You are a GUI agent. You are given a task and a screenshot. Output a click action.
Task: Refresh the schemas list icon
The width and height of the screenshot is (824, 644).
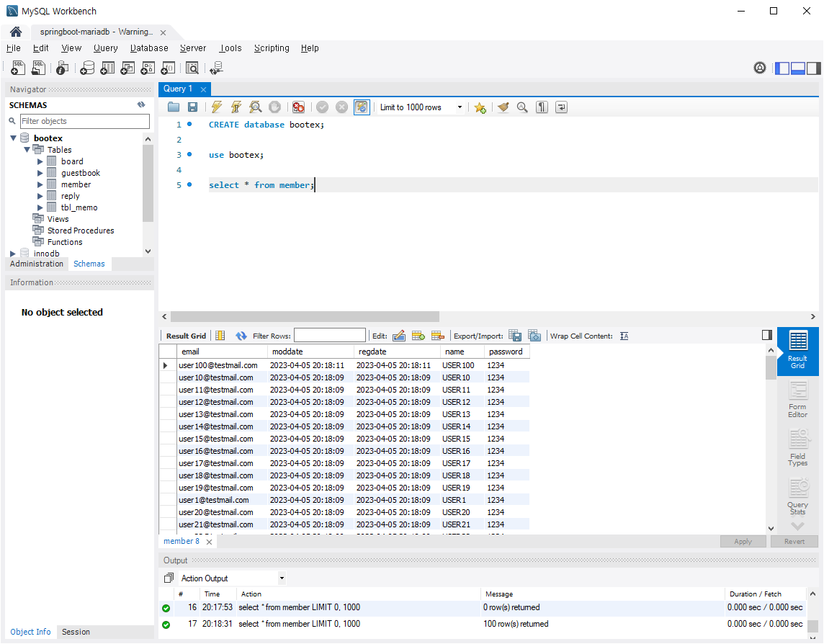tap(141, 104)
